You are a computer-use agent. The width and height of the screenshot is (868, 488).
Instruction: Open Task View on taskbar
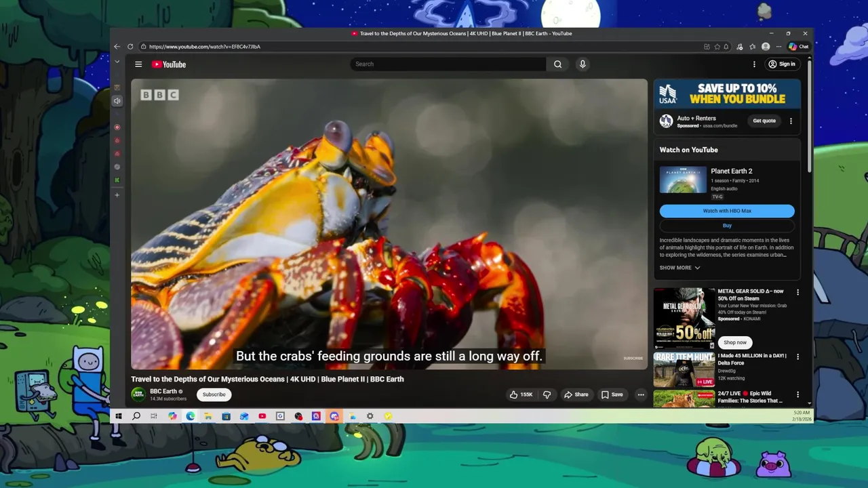click(x=154, y=416)
